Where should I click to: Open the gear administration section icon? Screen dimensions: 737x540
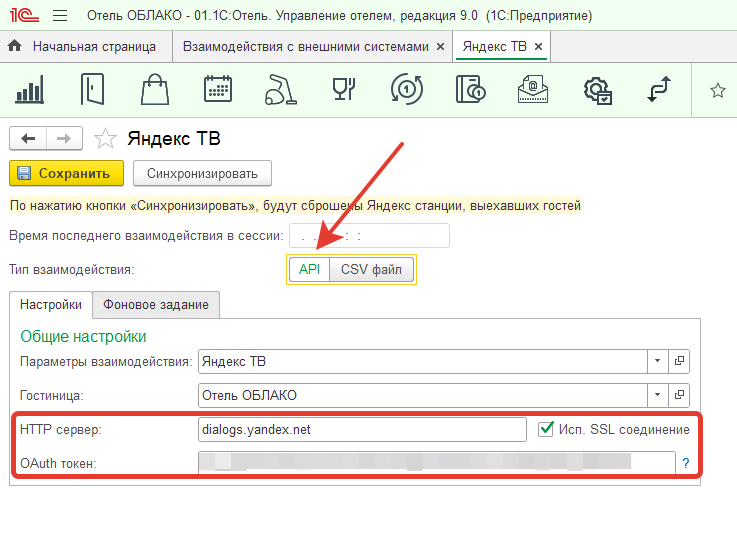pos(597,91)
